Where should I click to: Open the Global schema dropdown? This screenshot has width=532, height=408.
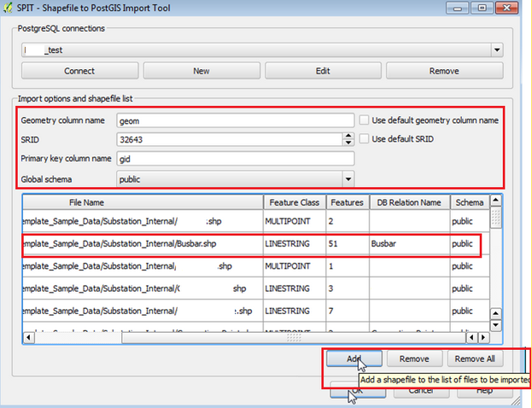click(x=348, y=179)
